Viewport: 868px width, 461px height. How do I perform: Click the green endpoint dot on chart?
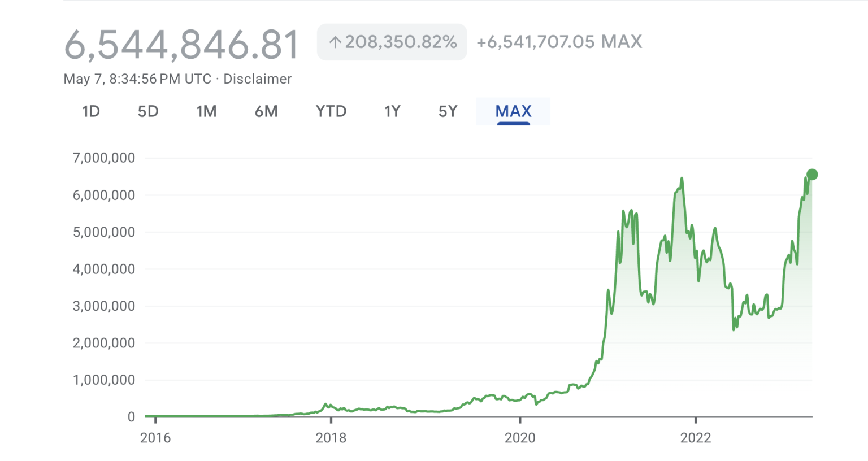[x=812, y=175]
